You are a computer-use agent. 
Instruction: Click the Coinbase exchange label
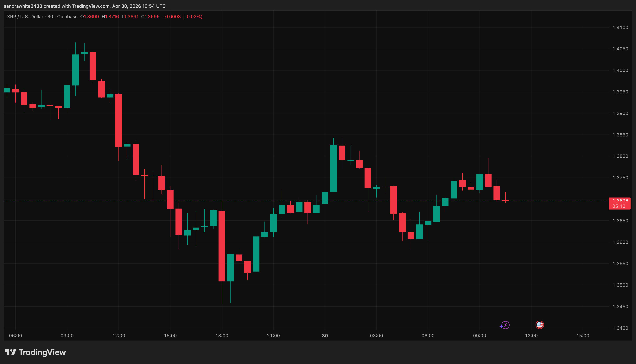[67, 16]
